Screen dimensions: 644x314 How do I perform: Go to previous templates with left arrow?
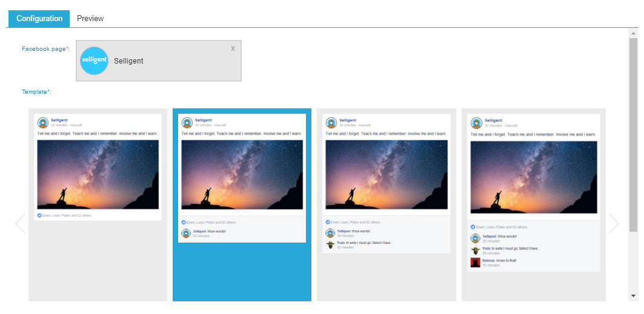pyautogui.click(x=20, y=223)
